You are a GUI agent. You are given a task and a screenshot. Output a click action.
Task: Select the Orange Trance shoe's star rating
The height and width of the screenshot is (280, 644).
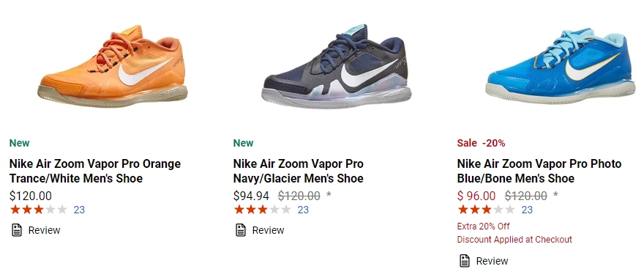[39, 210]
